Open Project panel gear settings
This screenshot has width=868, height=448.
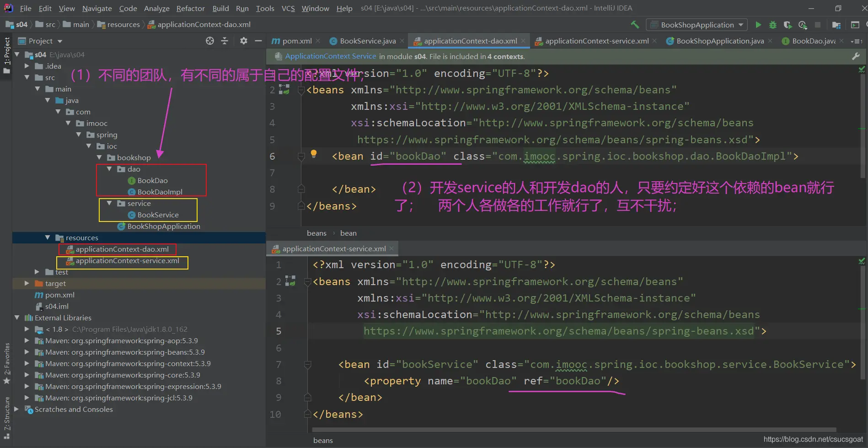click(244, 41)
